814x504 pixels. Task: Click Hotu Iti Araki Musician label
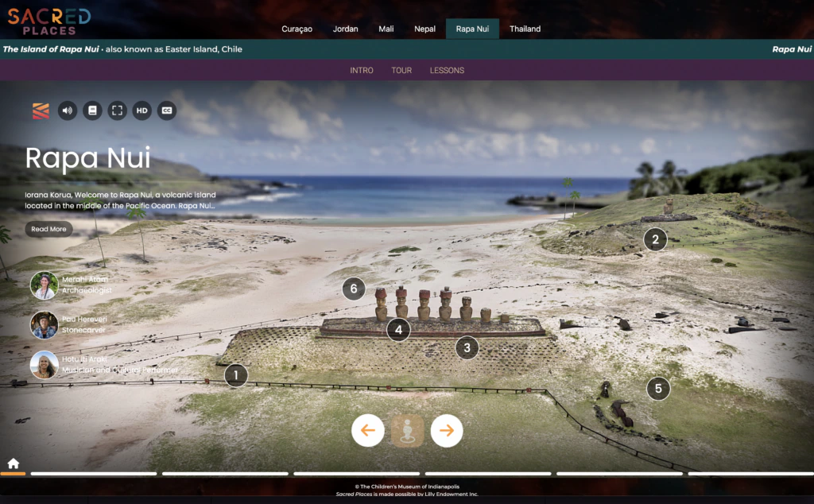pyautogui.click(x=120, y=364)
